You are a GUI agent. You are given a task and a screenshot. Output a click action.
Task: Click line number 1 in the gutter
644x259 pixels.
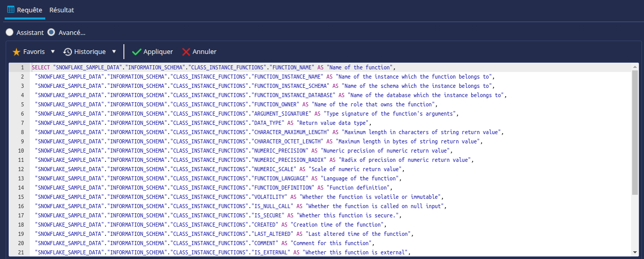22,68
